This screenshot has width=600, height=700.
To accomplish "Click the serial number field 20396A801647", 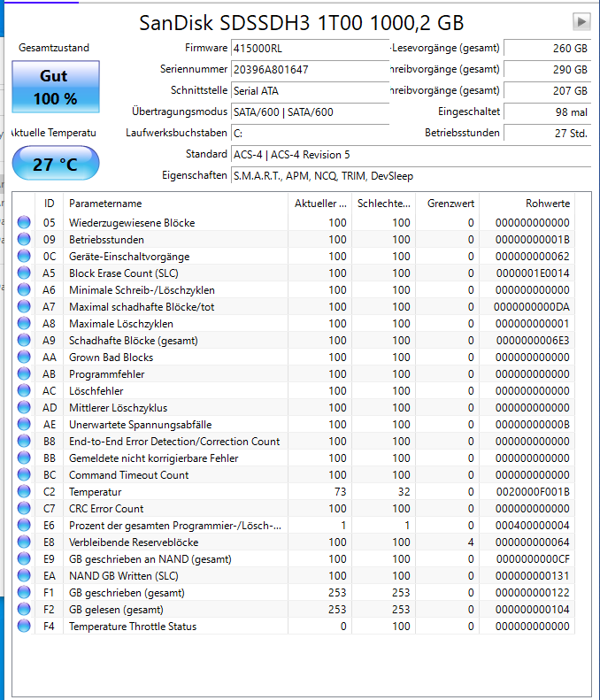I will pyautogui.click(x=311, y=70).
